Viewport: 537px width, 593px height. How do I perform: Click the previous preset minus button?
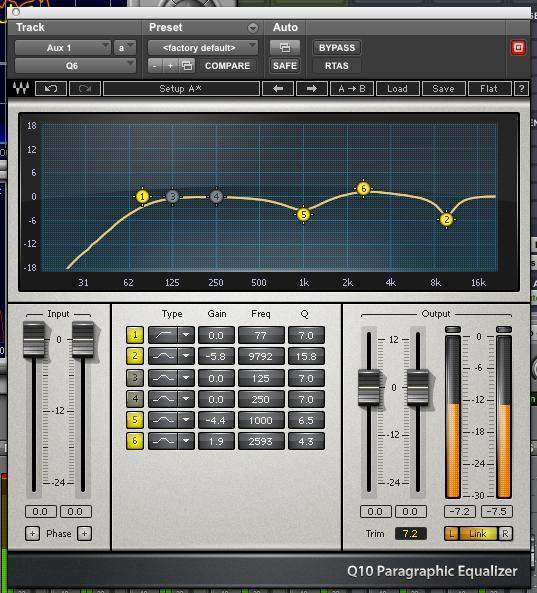click(155, 66)
